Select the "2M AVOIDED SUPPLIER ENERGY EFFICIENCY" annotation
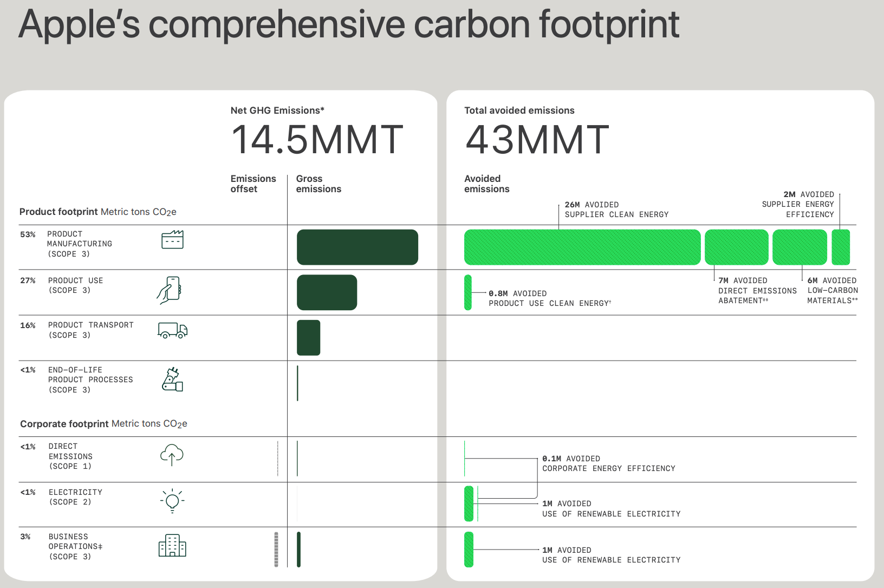 coord(798,205)
